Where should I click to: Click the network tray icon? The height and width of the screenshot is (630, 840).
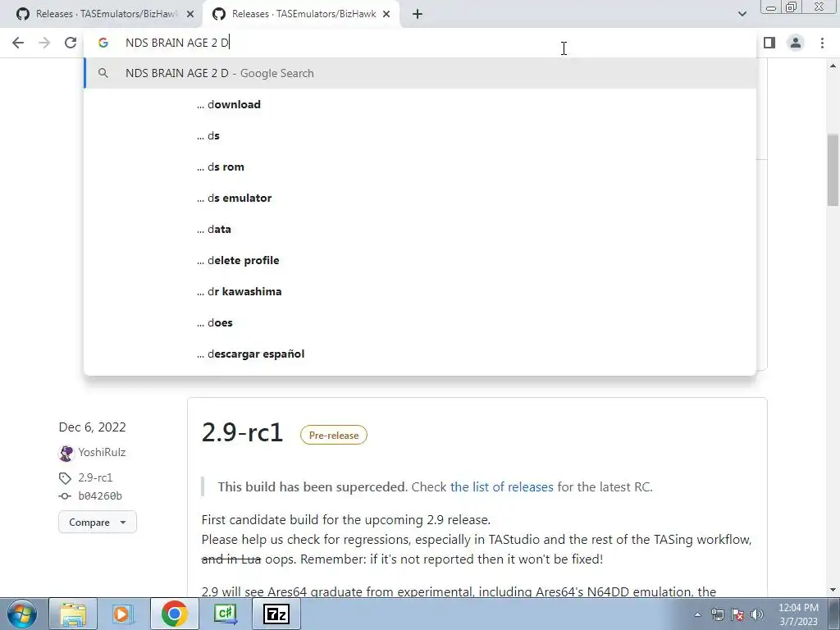(717, 614)
